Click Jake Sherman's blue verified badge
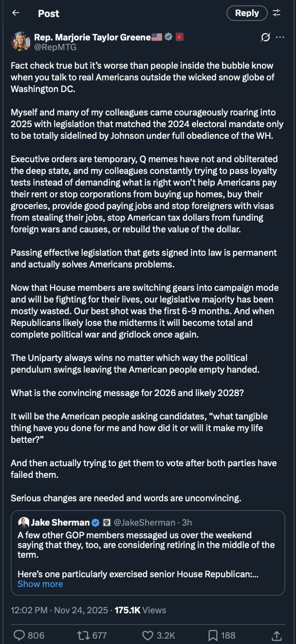296x644 pixels. (95, 523)
